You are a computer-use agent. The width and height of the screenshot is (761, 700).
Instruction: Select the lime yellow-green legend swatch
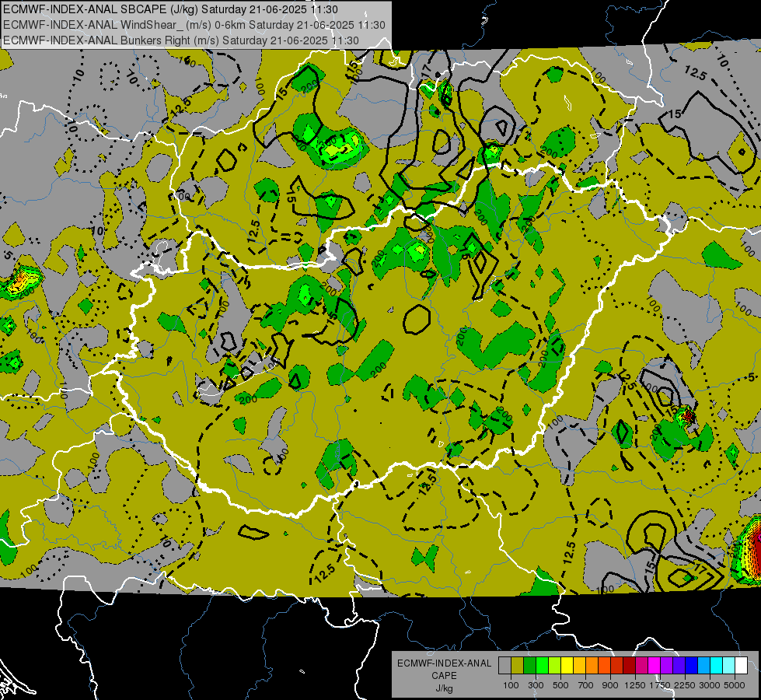pyautogui.click(x=555, y=665)
